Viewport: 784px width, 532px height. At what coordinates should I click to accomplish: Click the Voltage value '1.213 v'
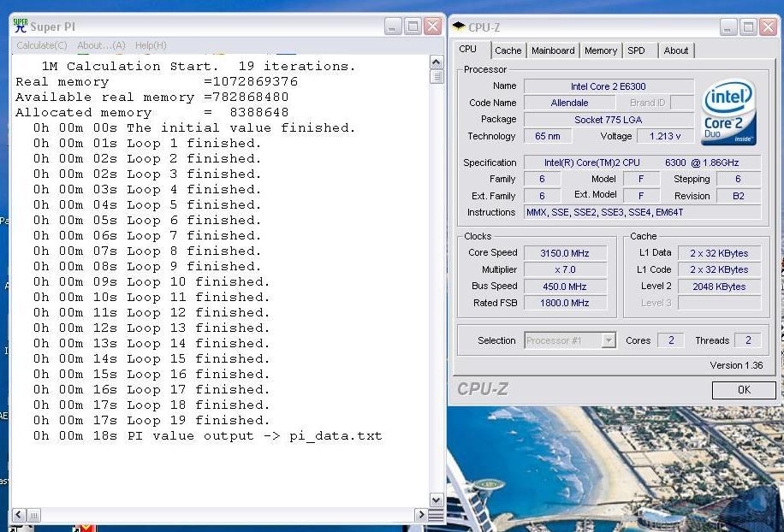pyautogui.click(x=665, y=136)
